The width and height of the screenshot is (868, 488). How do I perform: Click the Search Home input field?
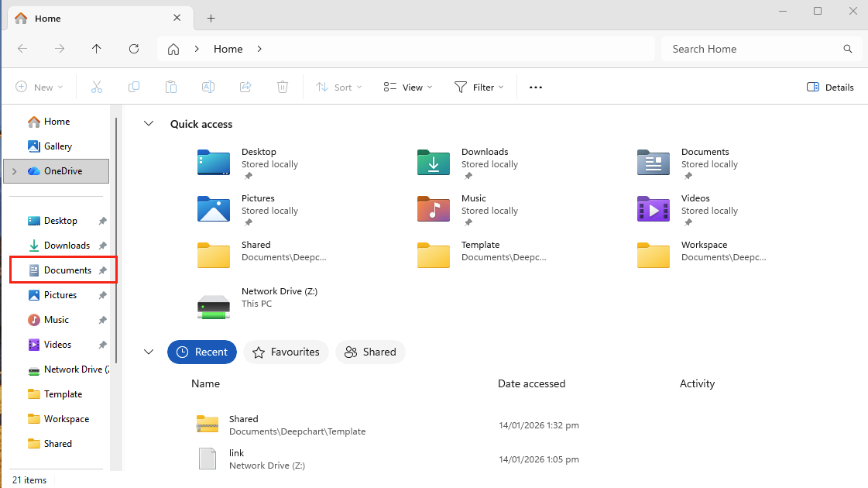(751, 49)
